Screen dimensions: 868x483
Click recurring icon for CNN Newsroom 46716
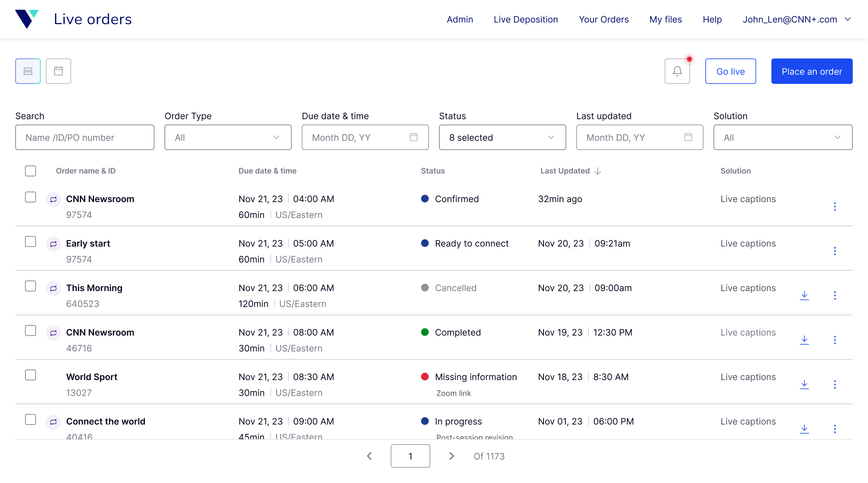click(53, 333)
